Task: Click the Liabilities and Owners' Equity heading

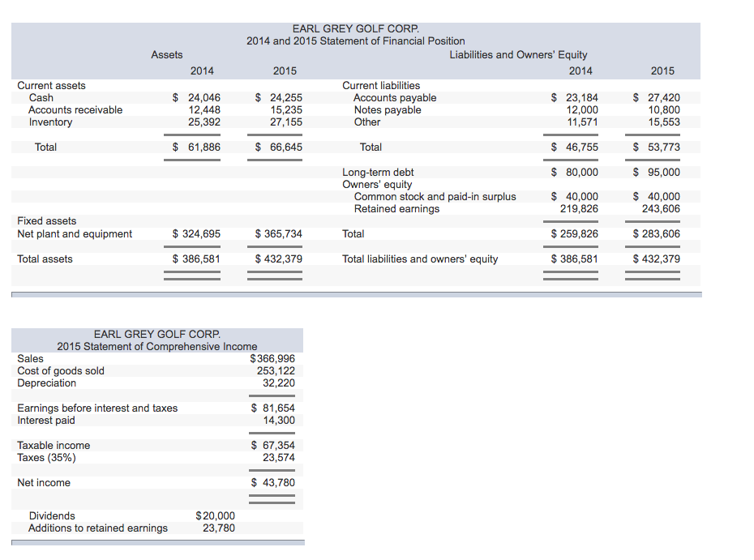Action: 518,55
